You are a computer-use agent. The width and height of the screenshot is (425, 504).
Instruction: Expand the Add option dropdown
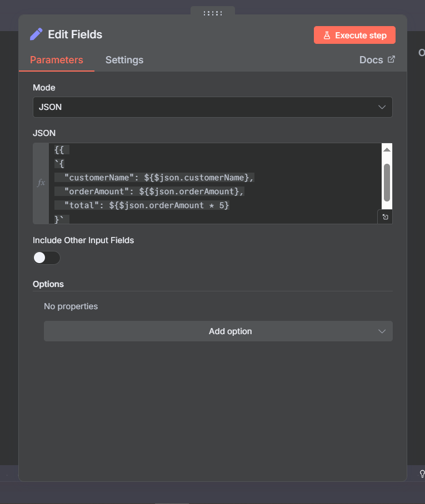pyautogui.click(x=218, y=331)
